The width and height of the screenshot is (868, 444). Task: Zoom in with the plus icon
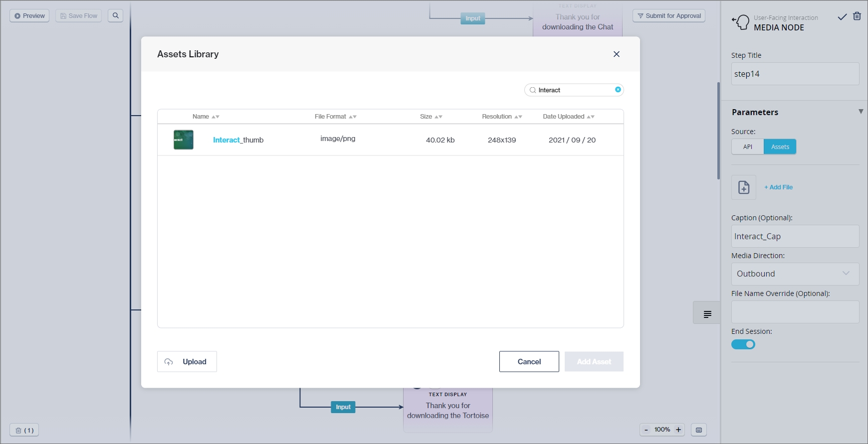pos(678,430)
